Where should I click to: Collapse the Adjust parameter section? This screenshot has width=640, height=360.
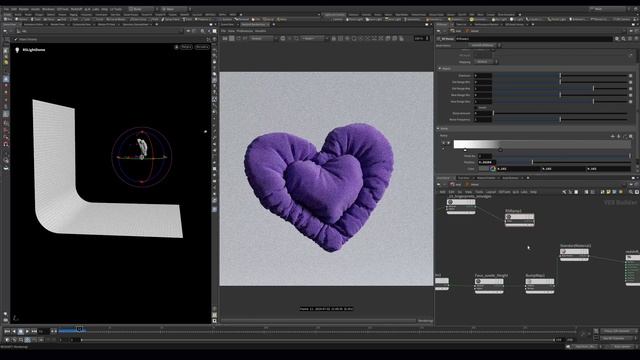point(440,69)
